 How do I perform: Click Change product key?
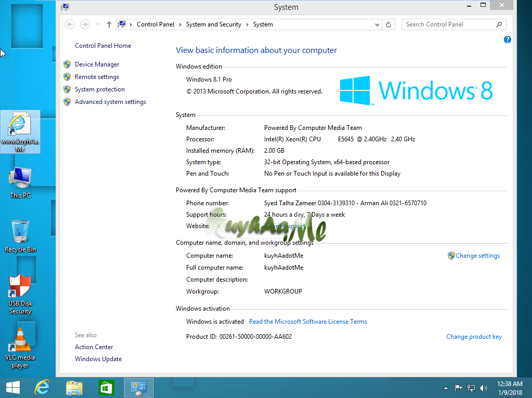(474, 337)
